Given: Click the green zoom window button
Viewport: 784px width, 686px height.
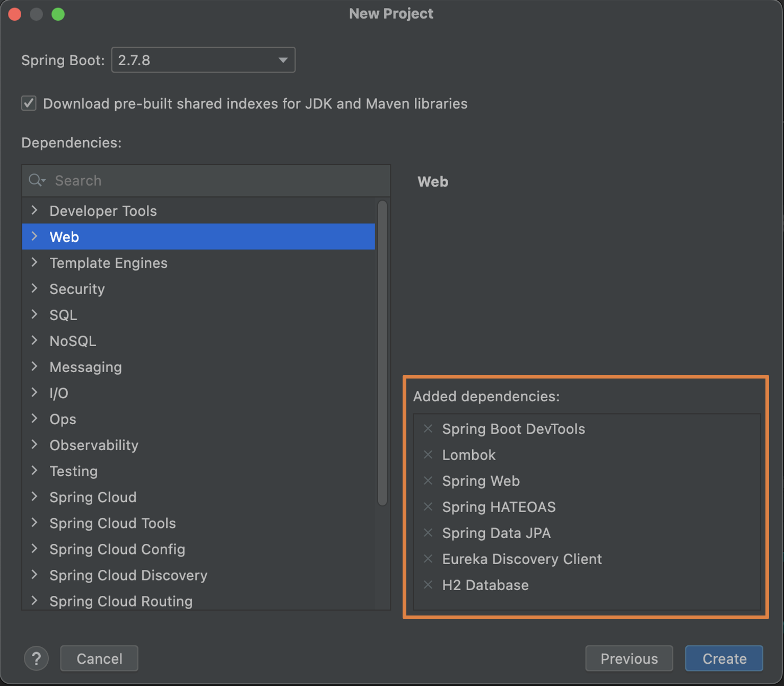Looking at the screenshot, I should click(x=58, y=14).
